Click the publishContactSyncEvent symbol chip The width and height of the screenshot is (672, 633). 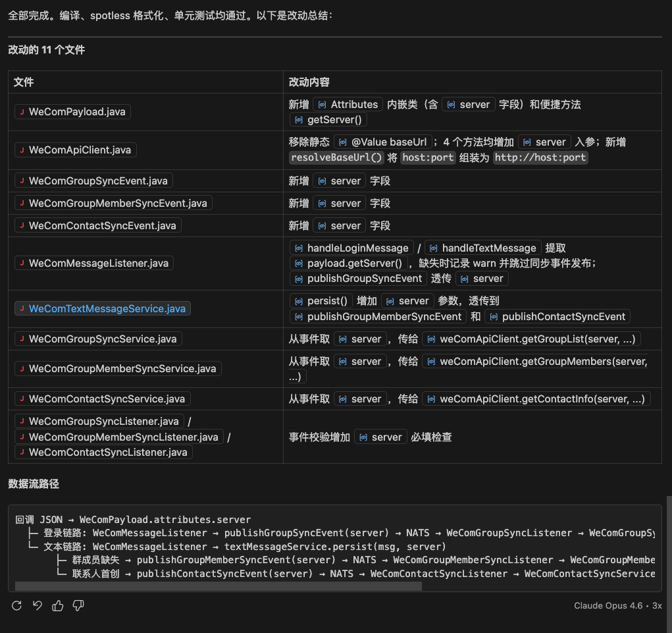[x=557, y=316]
